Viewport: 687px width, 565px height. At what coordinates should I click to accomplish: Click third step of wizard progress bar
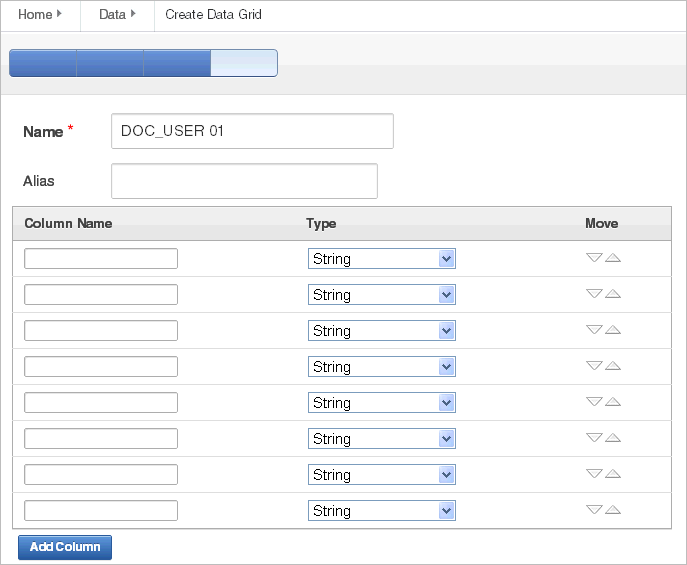click(177, 63)
